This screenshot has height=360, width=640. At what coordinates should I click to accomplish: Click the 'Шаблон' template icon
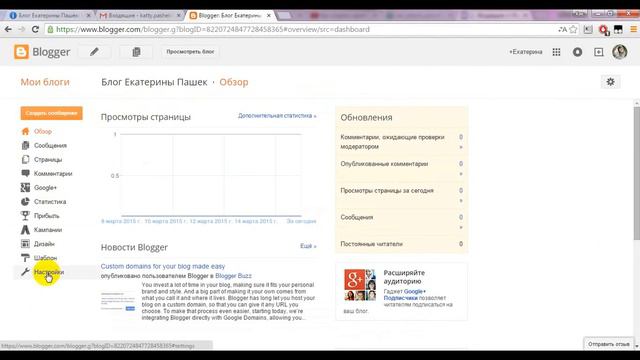pyautogui.click(x=25, y=258)
